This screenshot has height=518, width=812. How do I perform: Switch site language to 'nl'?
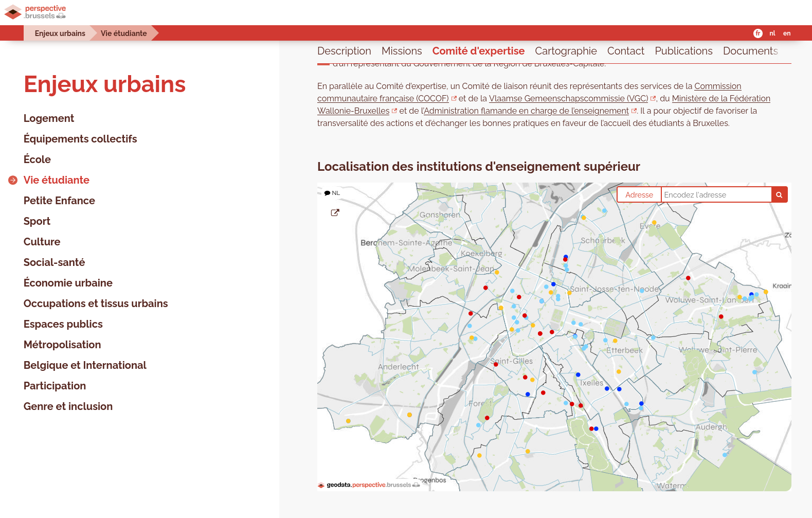(x=772, y=33)
